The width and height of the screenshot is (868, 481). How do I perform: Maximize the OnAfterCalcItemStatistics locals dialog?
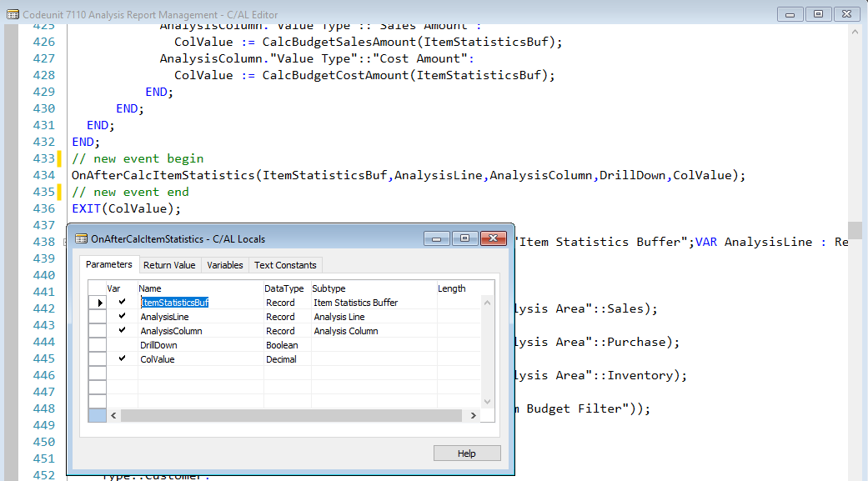tap(465, 238)
